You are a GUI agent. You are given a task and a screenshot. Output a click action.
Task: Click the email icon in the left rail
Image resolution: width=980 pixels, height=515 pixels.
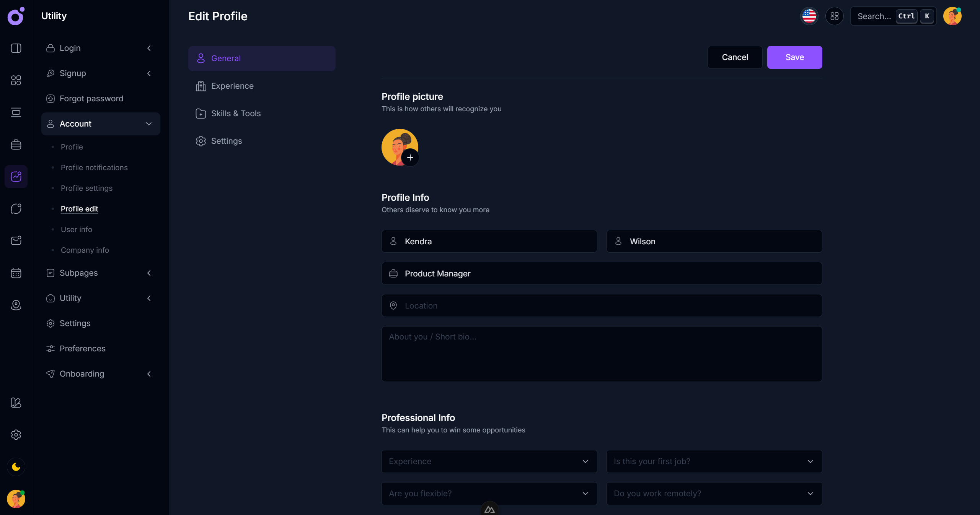point(16,240)
